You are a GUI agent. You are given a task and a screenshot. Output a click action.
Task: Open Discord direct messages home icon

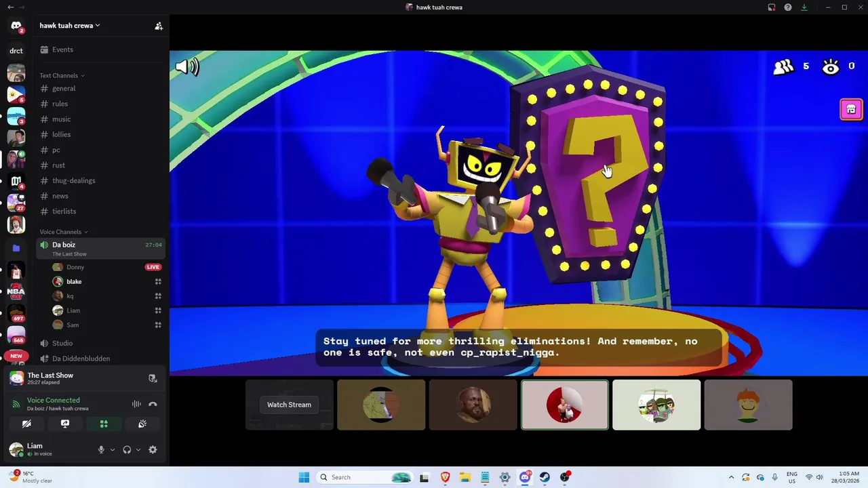16,26
